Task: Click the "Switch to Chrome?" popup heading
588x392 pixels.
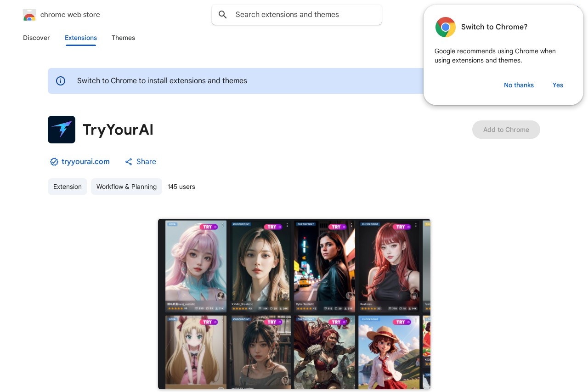Action: pos(494,27)
